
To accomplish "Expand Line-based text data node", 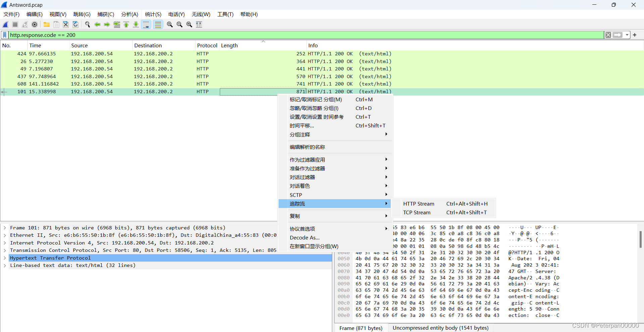I will point(5,265).
